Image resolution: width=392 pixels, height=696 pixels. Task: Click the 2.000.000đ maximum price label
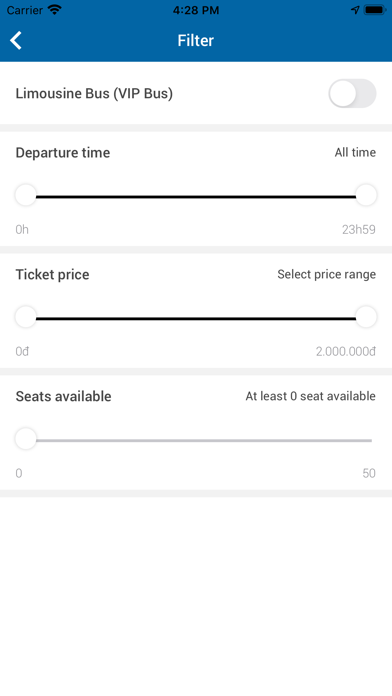point(346,352)
